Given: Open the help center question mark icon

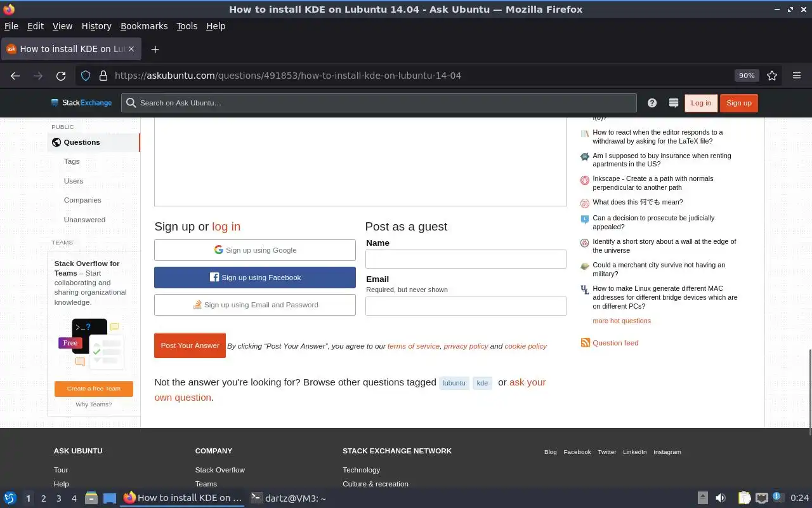Looking at the screenshot, I should 652,103.
